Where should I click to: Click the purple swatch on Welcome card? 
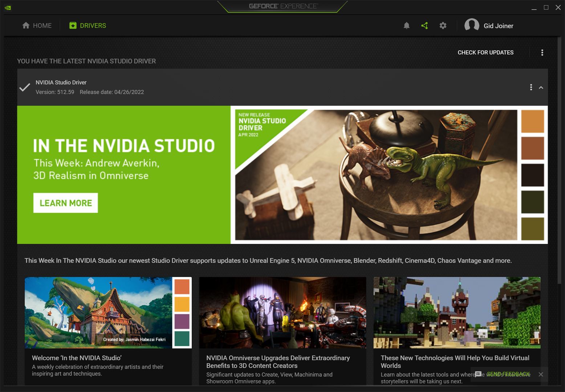click(182, 322)
